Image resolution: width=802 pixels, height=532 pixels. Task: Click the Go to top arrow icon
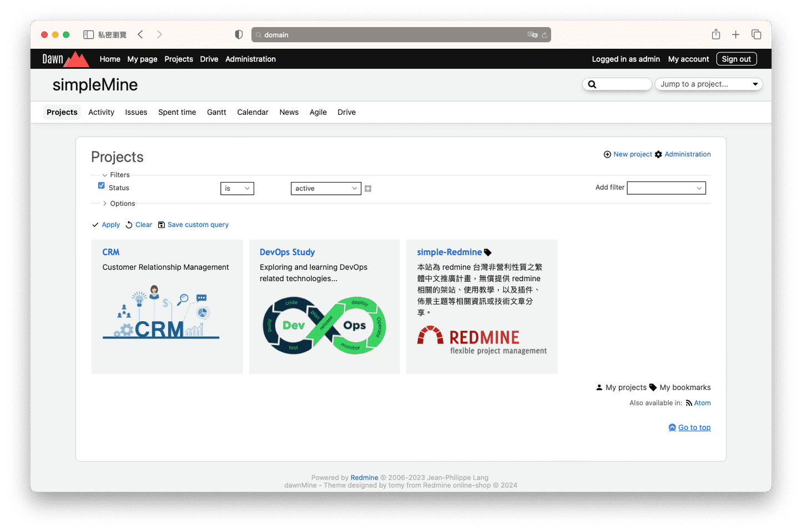(672, 427)
